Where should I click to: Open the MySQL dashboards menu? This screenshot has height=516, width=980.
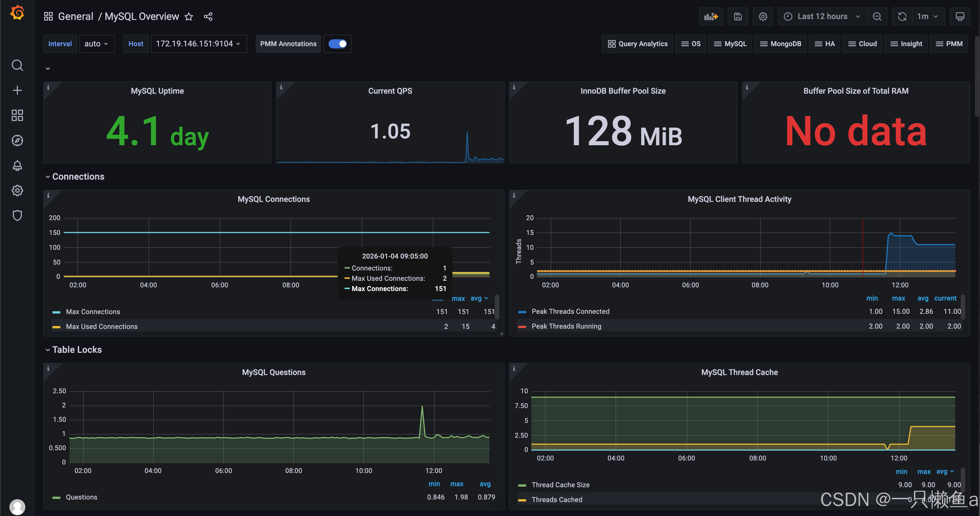tap(730, 44)
